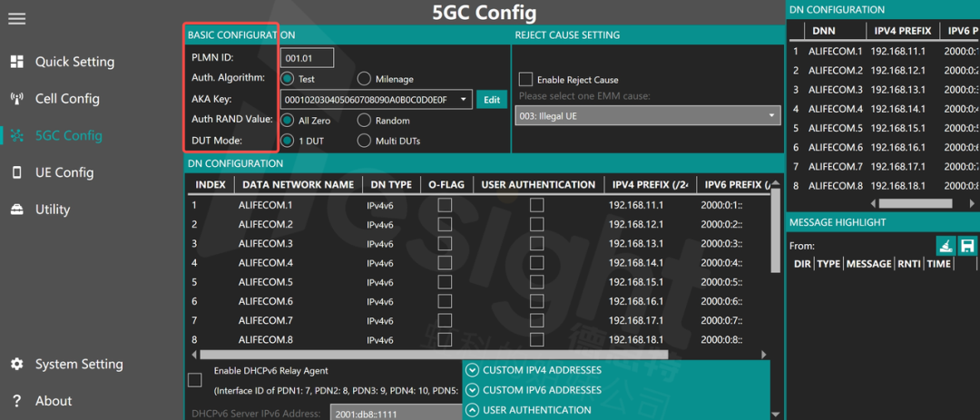Click the DN table vertical scrollbar
Viewport: 980px width, 420px height.
point(776,230)
